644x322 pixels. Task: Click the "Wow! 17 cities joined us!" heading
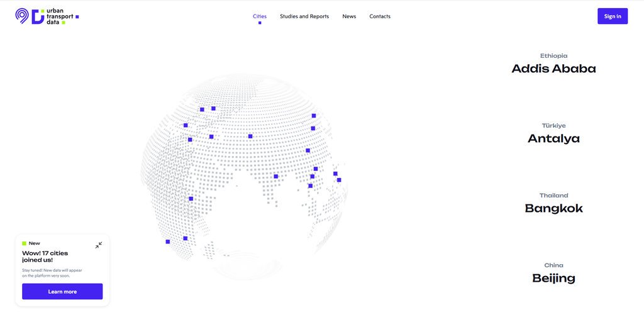(x=45, y=256)
